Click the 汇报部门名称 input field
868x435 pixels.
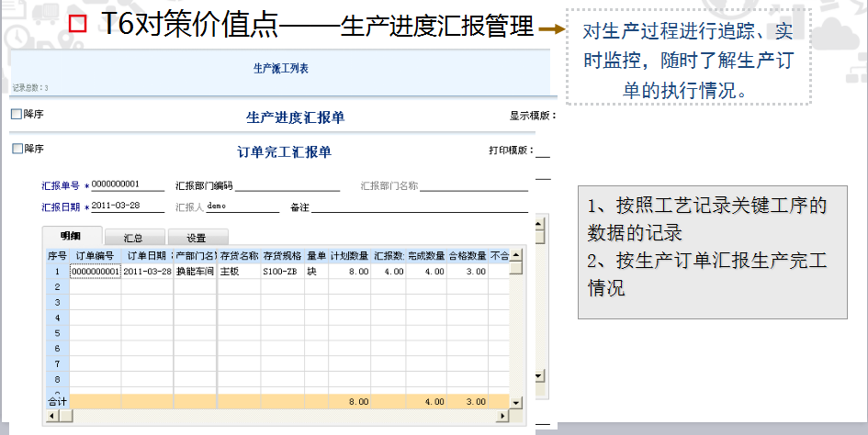(x=474, y=185)
